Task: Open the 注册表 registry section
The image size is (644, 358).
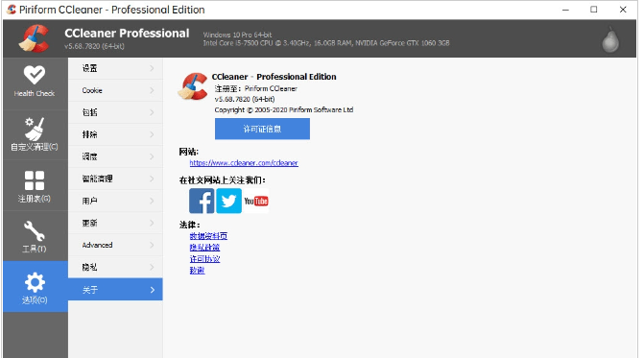Action: click(35, 186)
